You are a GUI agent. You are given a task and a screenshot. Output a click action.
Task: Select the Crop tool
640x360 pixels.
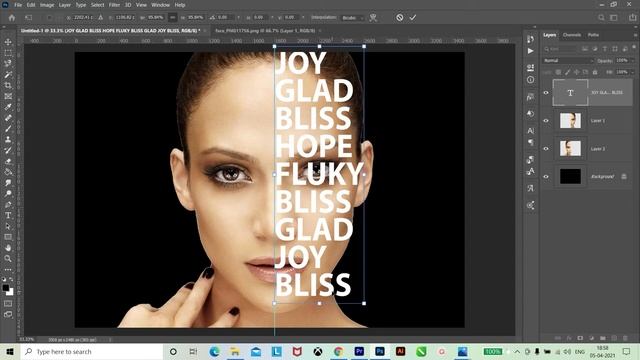[x=8, y=85]
